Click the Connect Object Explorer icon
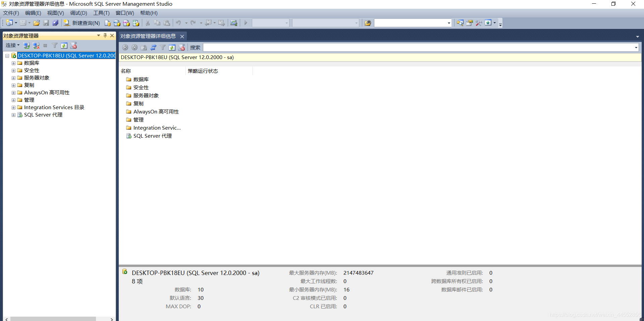This screenshot has height=321, width=644. point(27,45)
